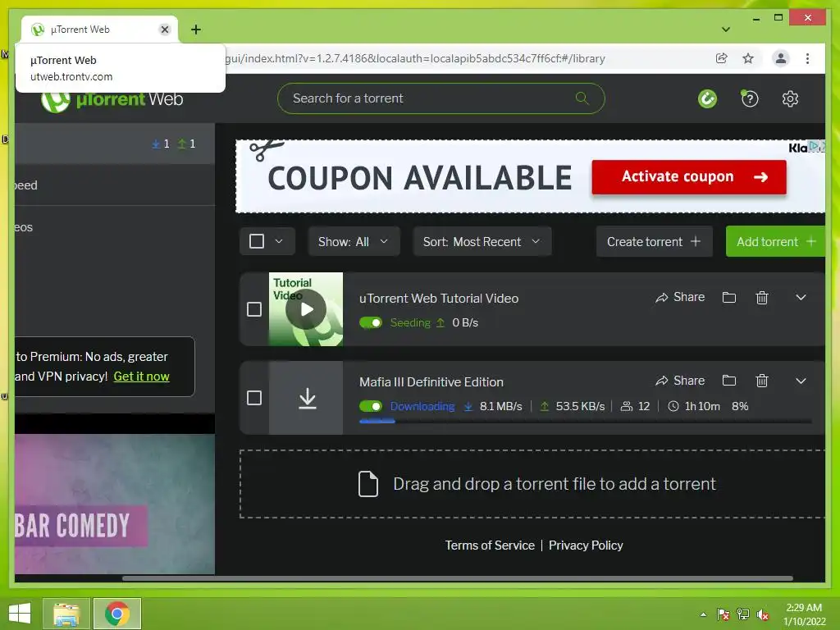The height and width of the screenshot is (630, 840).
Task: Click Get it now premium link
Action: point(141,377)
